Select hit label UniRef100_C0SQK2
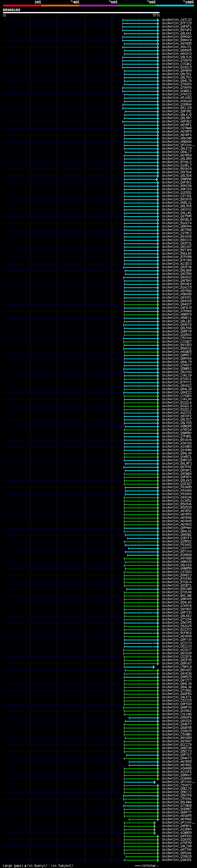 [177, 64]
